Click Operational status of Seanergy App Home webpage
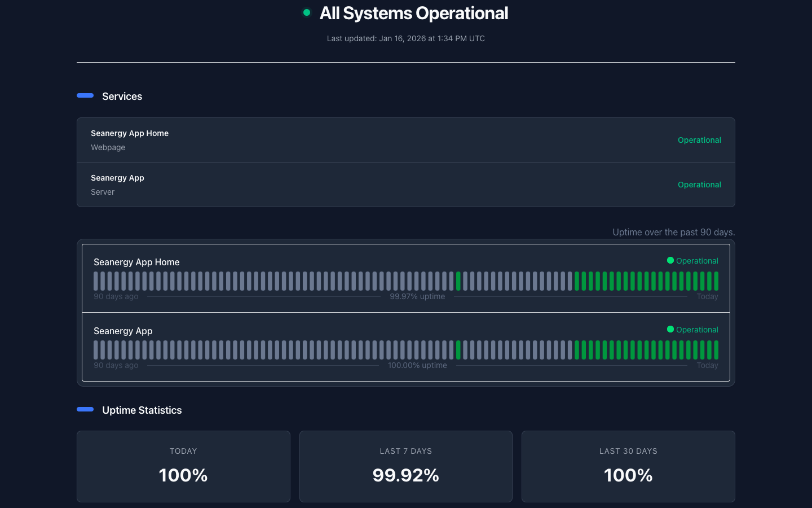The image size is (812, 508). click(x=699, y=140)
